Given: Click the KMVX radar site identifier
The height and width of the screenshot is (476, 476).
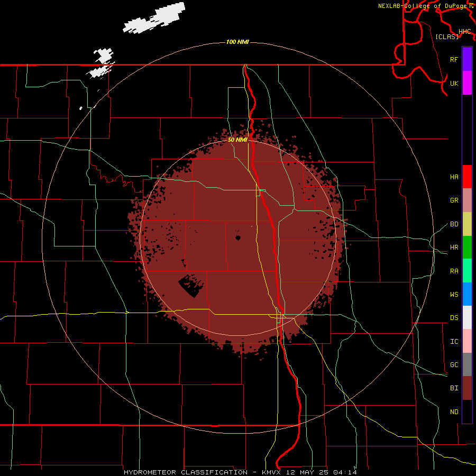Looking at the screenshot, I should (x=272, y=472).
